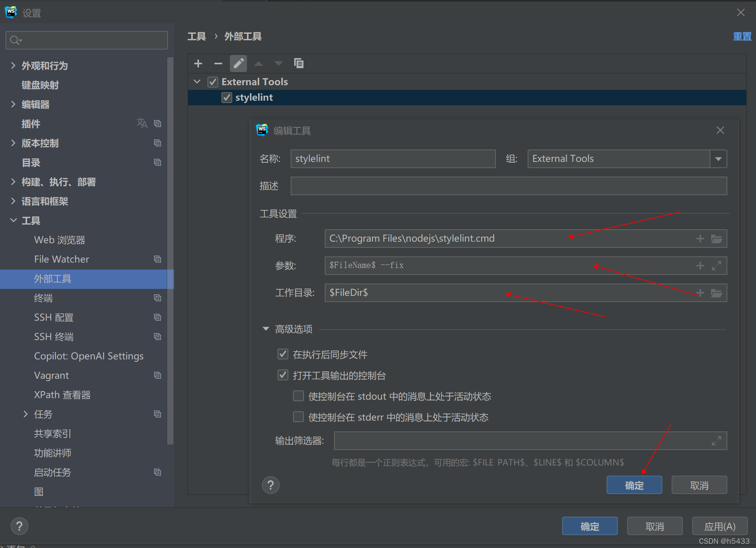Expand the version control settings node
The height and width of the screenshot is (548, 756).
14,143
